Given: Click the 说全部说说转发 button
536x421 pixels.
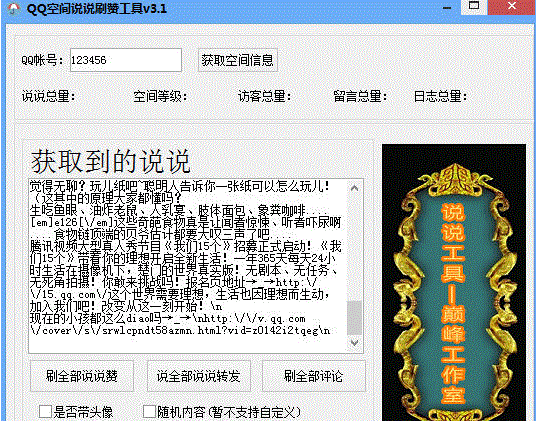Looking at the screenshot, I should pyautogui.click(x=199, y=376).
